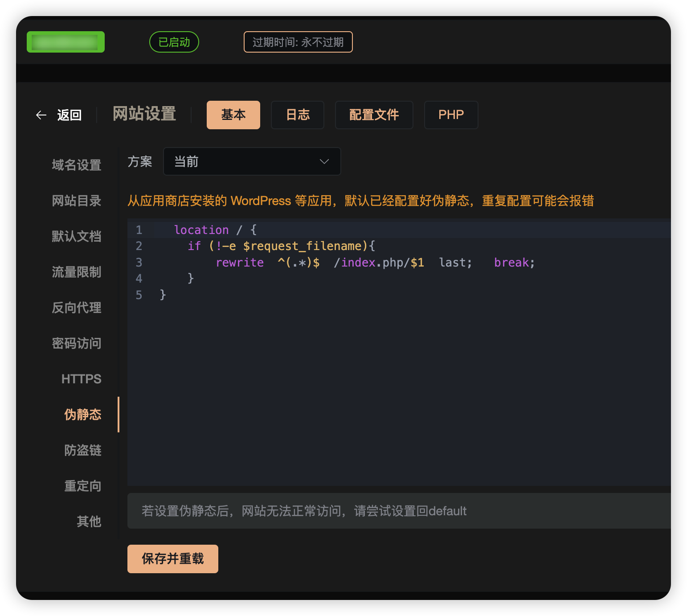The height and width of the screenshot is (616, 687).
Task: Select 防盗链 in the sidebar
Action: (x=83, y=450)
